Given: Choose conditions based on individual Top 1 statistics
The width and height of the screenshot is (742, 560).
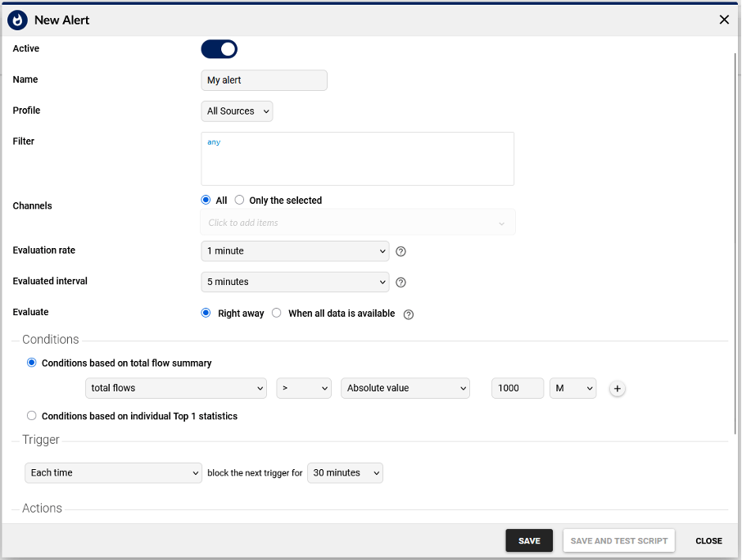Looking at the screenshot, I should [x=31, y=415].
